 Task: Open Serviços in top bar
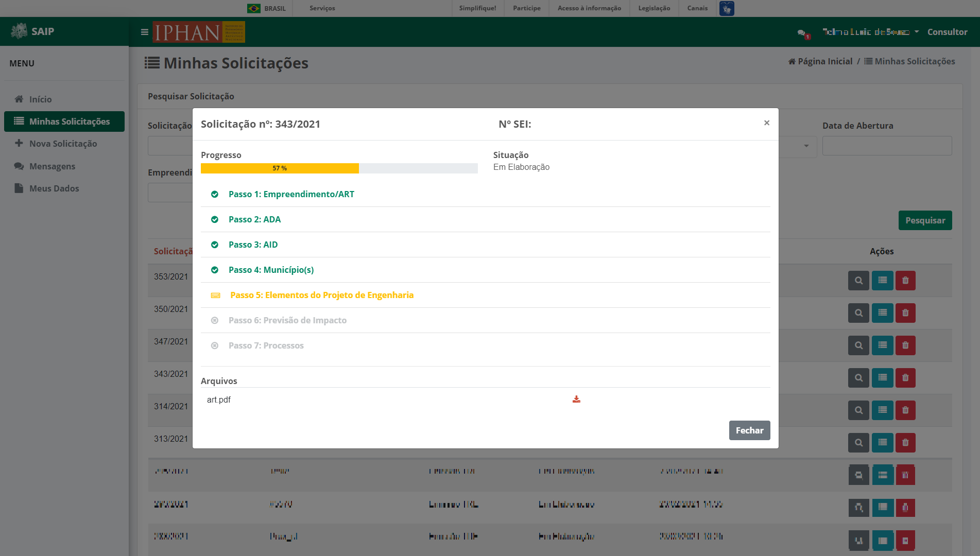(322, 8)
